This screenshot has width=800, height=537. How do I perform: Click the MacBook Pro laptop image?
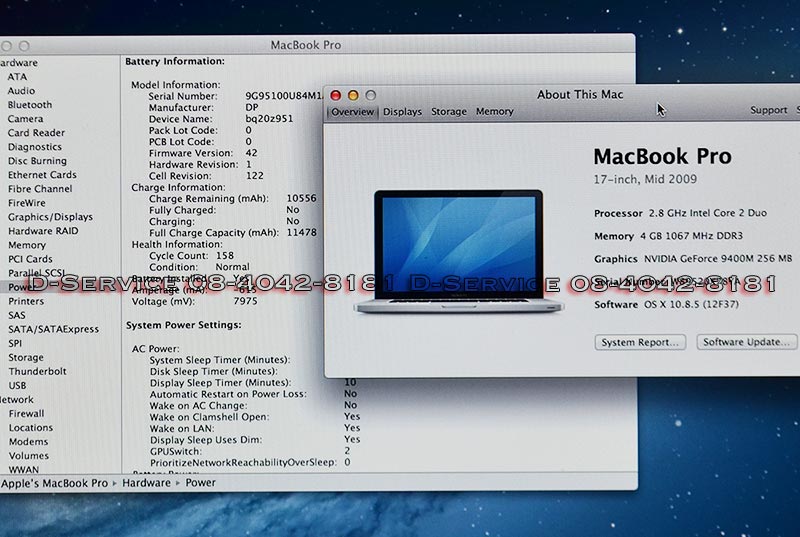click(459, 251)
